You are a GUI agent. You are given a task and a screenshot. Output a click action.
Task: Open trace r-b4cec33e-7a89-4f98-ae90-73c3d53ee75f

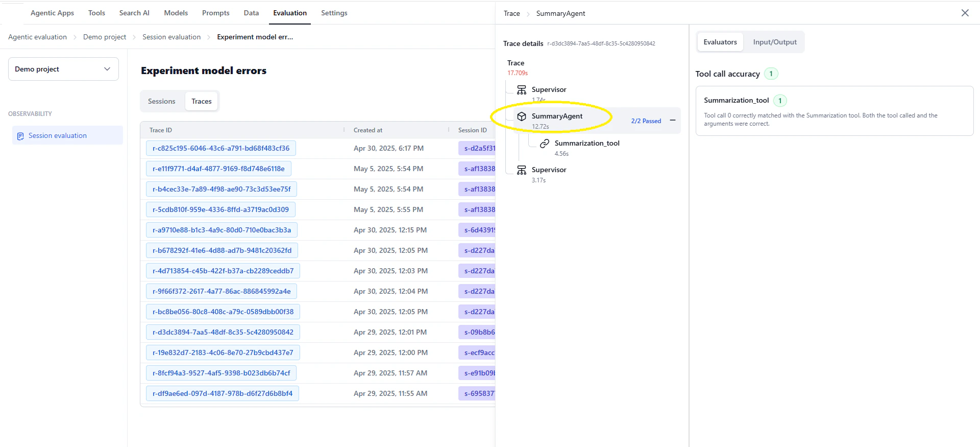pos(222,189)
